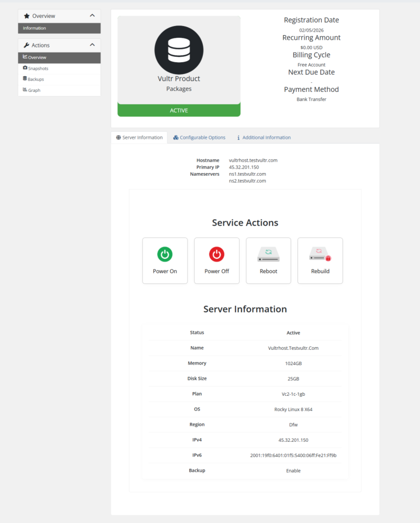Screen dimensions: 420x523
Task: Click the Service Actions heading
Action: coord(245,223)
